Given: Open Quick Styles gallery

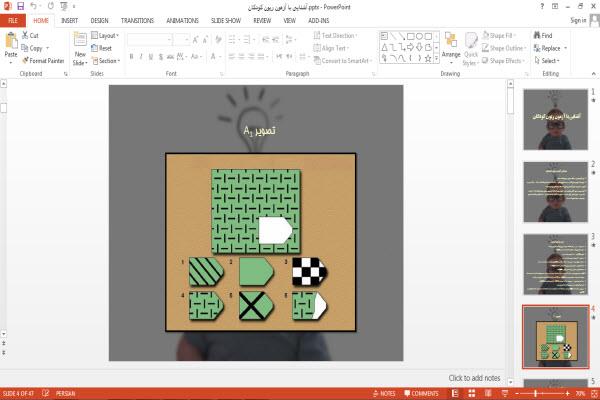Looking at the screenshot, I should pos(471,49).
